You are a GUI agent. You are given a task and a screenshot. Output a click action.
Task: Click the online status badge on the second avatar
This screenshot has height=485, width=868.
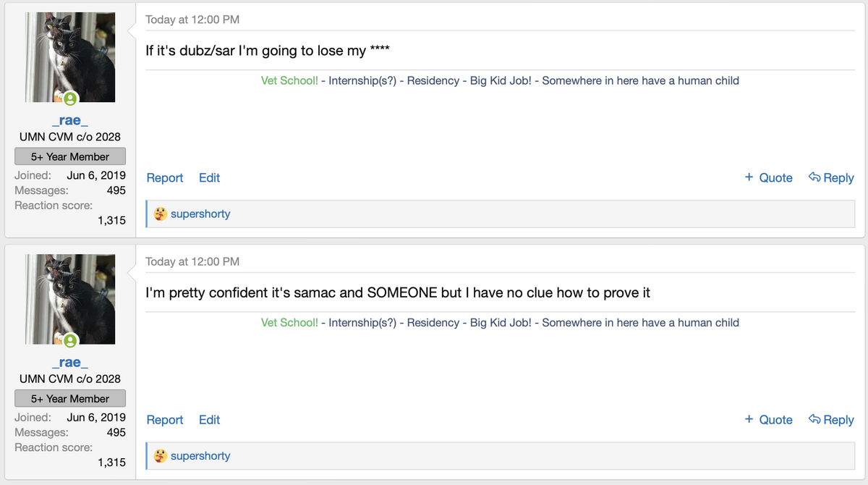tap(70, 340)
